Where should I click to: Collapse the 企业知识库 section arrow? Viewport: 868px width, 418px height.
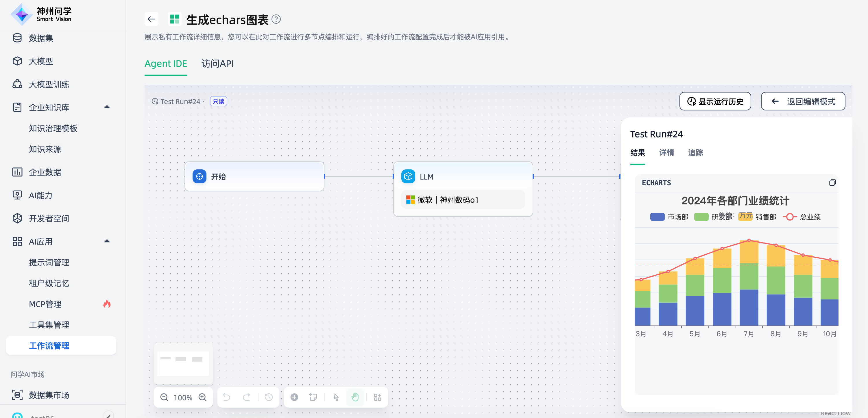107,107
